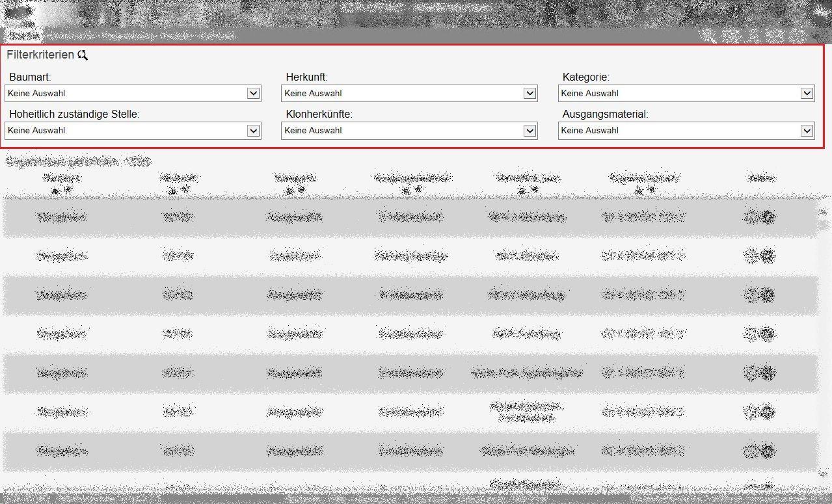Click the arrow button of the Kategorie combo box
The width and height of the screenshot is (832, 504).
coord(807,93)
